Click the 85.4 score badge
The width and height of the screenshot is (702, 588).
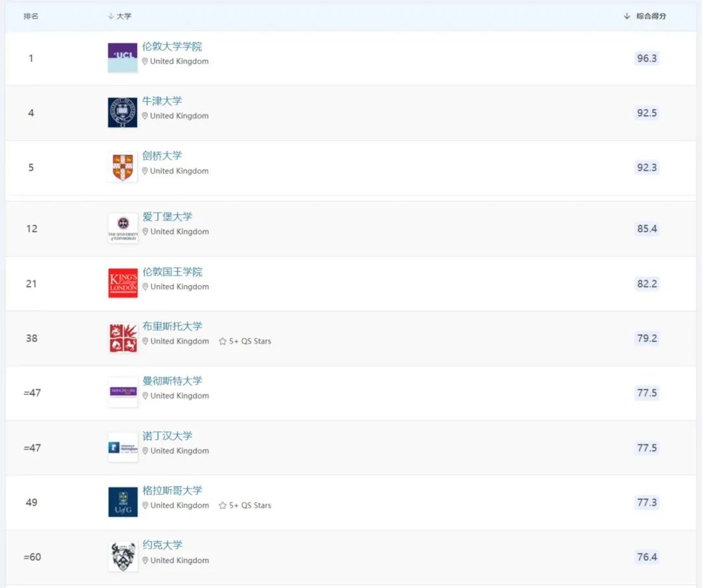[x=647, y=229]
